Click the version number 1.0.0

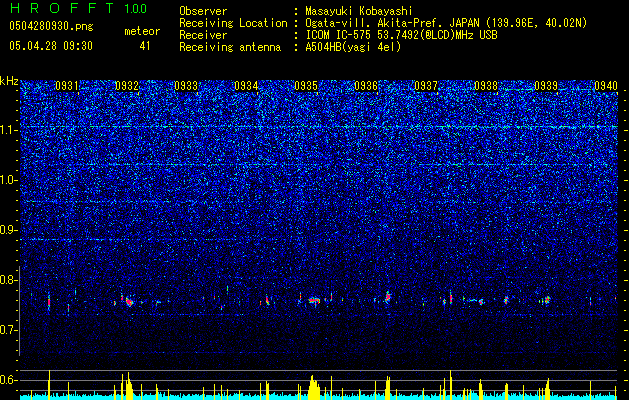pyautogui.click(x=136, y=8)
